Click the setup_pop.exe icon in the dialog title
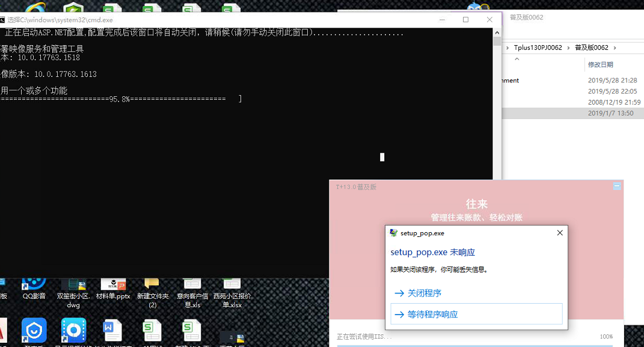Viewport: 644px width, 347px height. pos(393,233)
